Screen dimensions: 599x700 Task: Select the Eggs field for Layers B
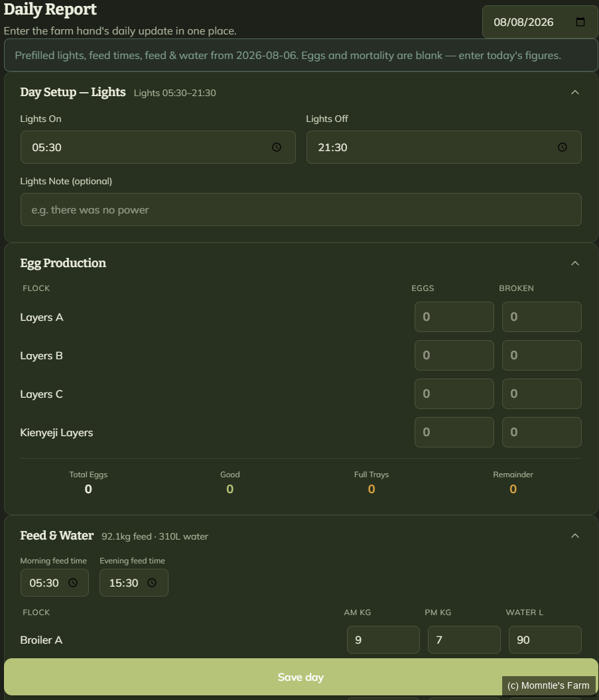(x=454, y=355)
